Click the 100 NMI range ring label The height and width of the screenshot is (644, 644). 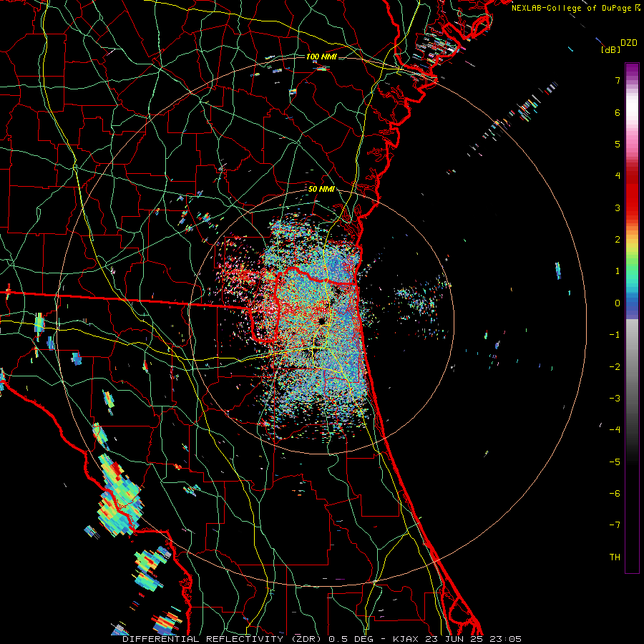[321, 57]
